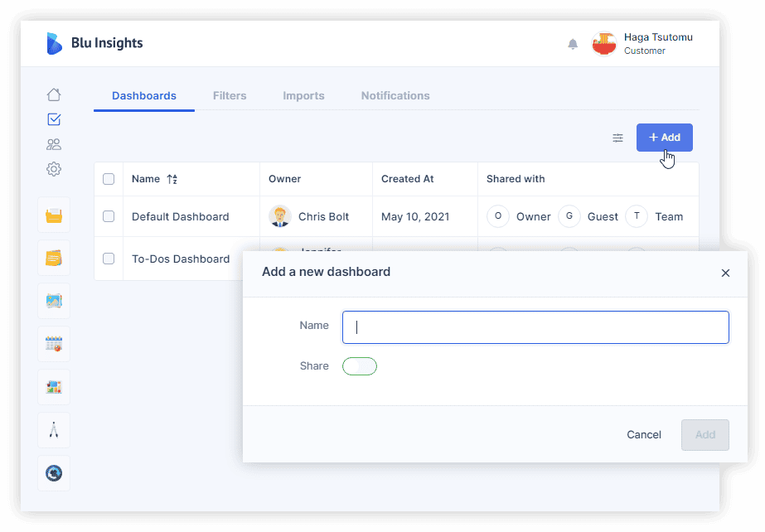Image resolution: width=765 pixels, height=532 pixels.
Task: Switch to the Filters tab
Action: (x=230, y=95)
